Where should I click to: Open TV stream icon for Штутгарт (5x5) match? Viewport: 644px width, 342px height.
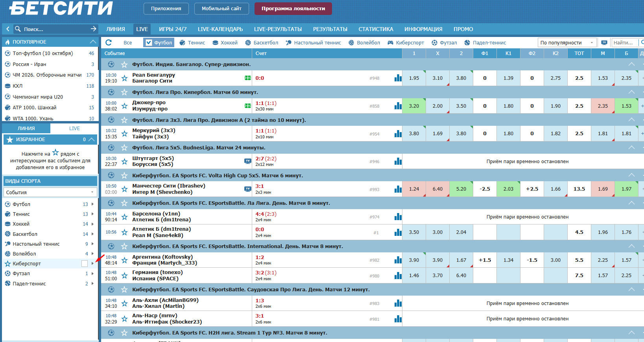pyautogui.click(x=247, y=161)
